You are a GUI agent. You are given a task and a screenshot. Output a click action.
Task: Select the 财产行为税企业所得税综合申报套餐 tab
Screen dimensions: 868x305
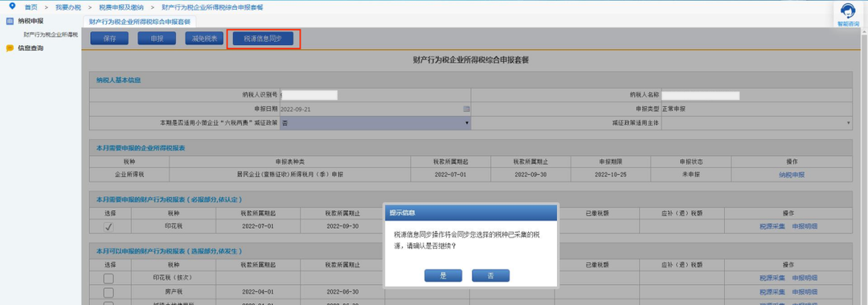pos(140,22)
